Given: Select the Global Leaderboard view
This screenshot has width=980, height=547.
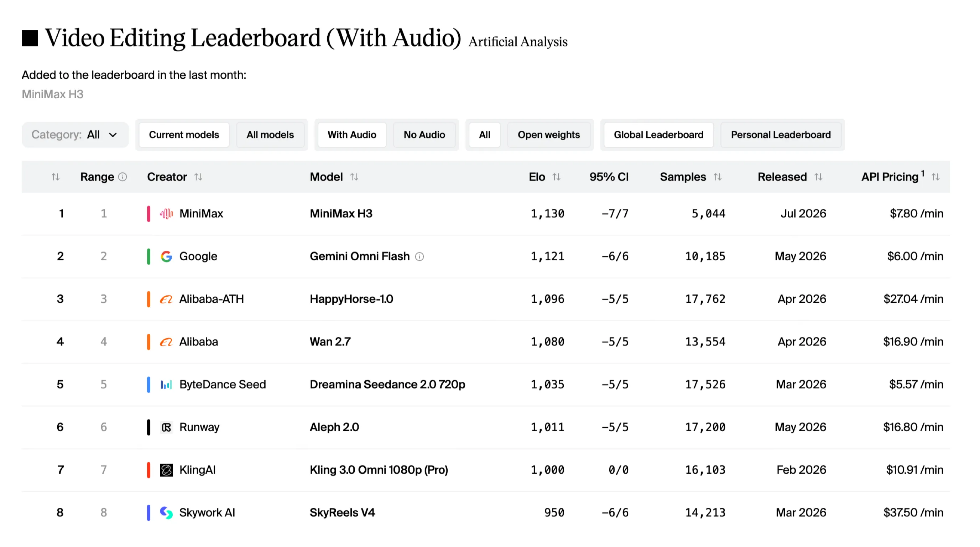Looking at the screenshot, I should pyautogui.click(x=658, y=135).
